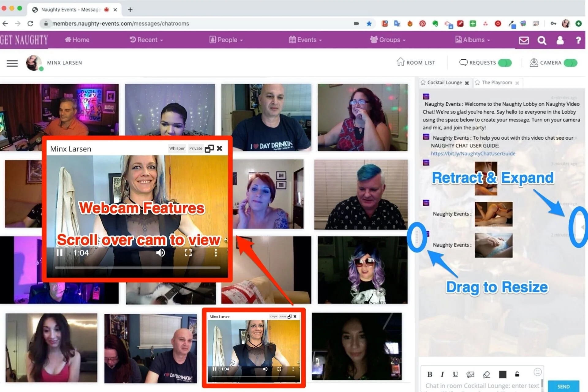This screenshot has height=392, width=588.
Task: Open the Naughty Chat User Guide link
Action: click(x=473, y=154)
